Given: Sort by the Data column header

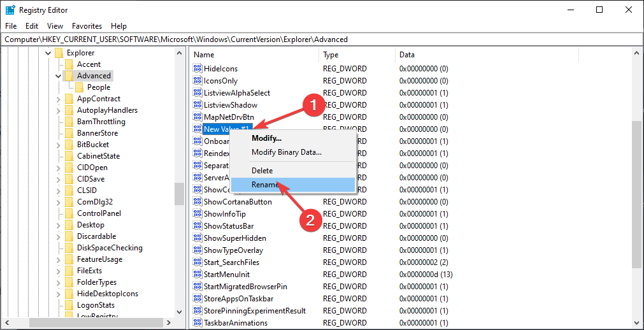Looking at the screenshot, I should [x=487, y=55].
